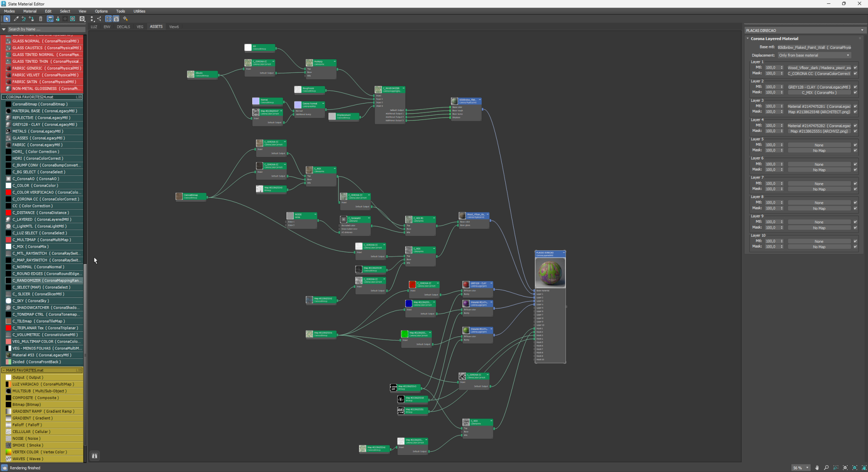Activate Zoom tool magnifier icon
The image size is (868, 472).
pos(826,468)
